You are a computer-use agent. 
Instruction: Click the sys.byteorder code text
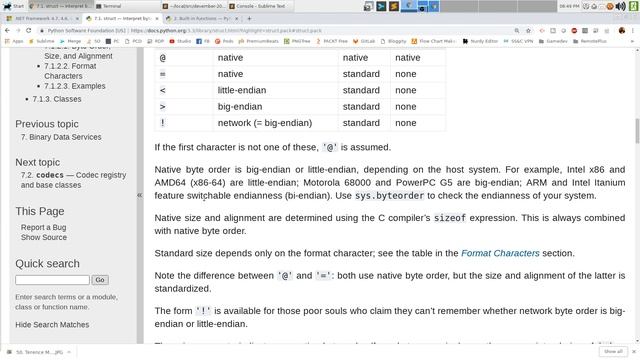[x=389, y=196]
